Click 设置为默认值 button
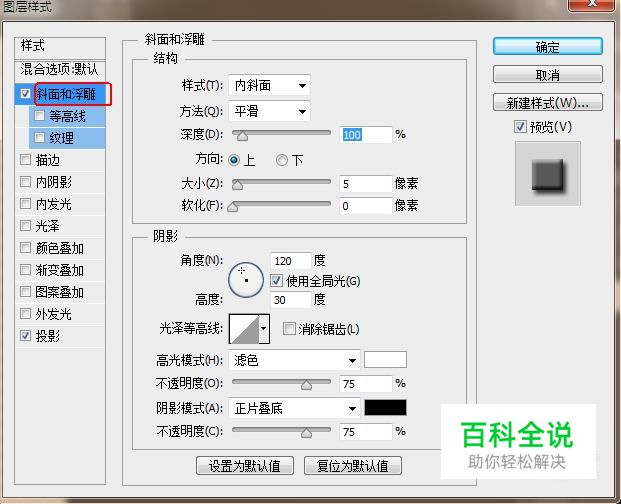621x504 pixels. pyautogui.click(x=245, y=466)
